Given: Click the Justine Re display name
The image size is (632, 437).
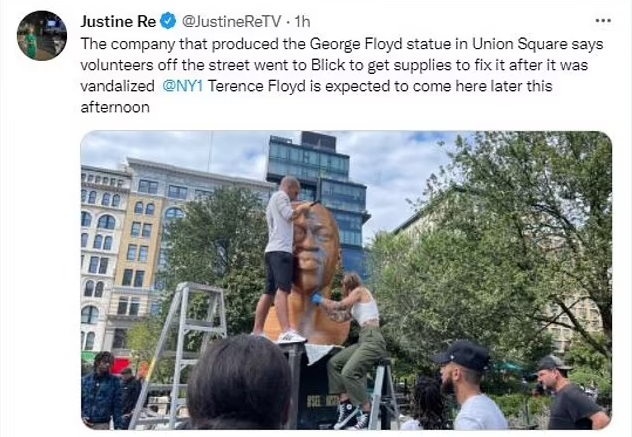Looking at the screenshot, I should coord(118,21).
